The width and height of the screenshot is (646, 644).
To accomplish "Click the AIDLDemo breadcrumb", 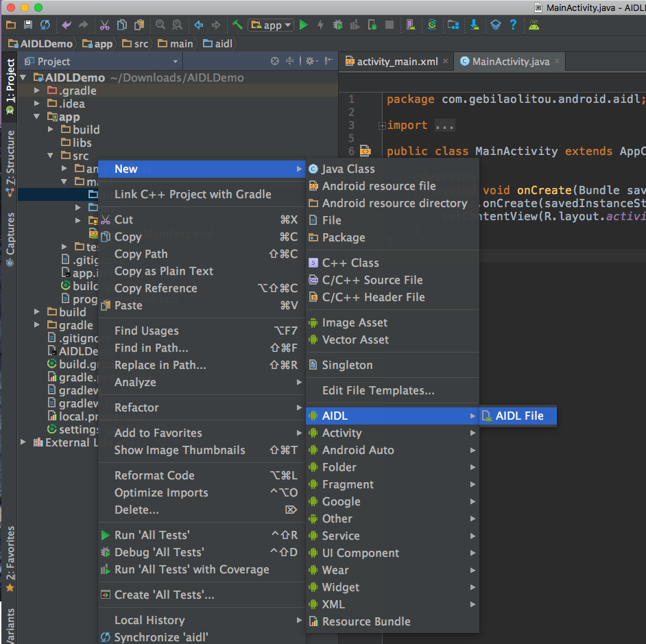I will (40, 44).
